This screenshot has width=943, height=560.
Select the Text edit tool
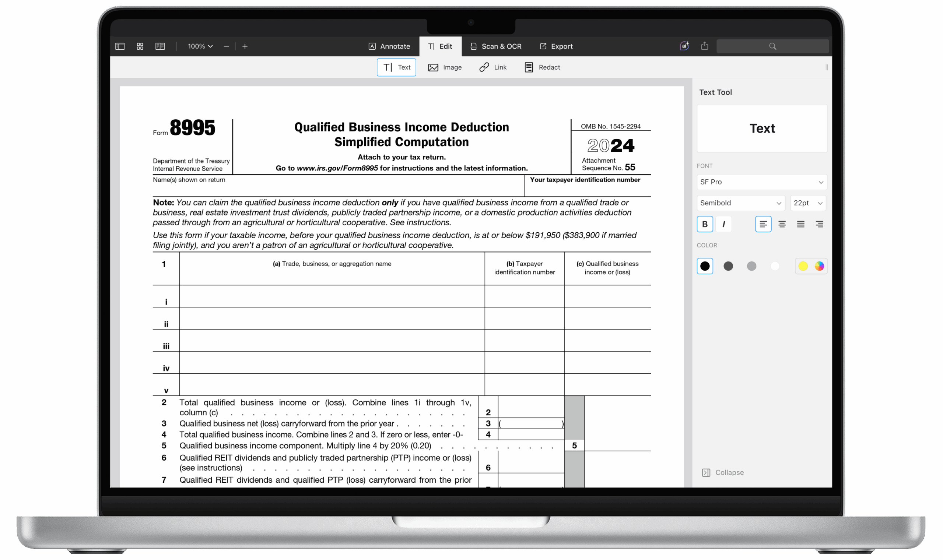(x=396, y=67)
